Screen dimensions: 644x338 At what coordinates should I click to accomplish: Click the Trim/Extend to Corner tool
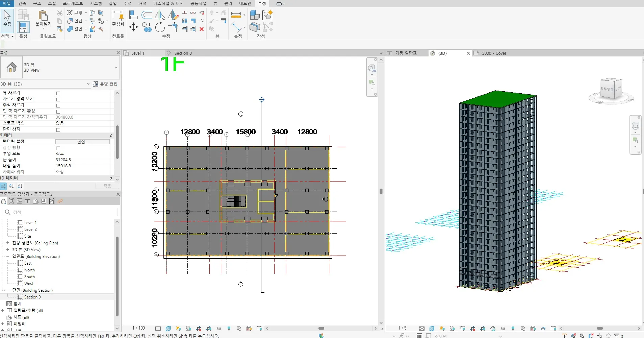173,27
